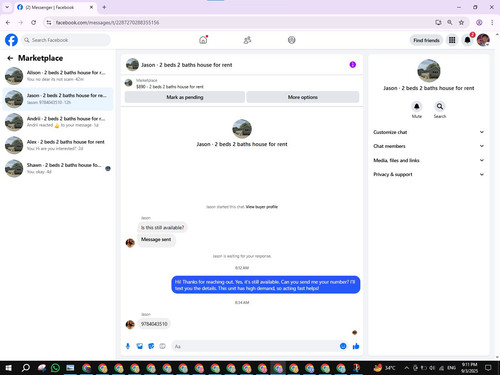This screenshot has height=375, width=500.
Task: Choose a sticker icon in composer
Action: [x=151, y=346]
